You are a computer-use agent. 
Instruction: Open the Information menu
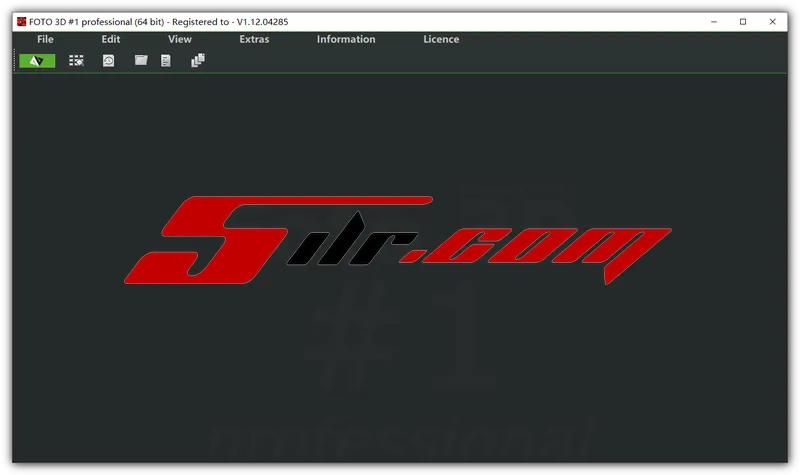click(346, 39)
